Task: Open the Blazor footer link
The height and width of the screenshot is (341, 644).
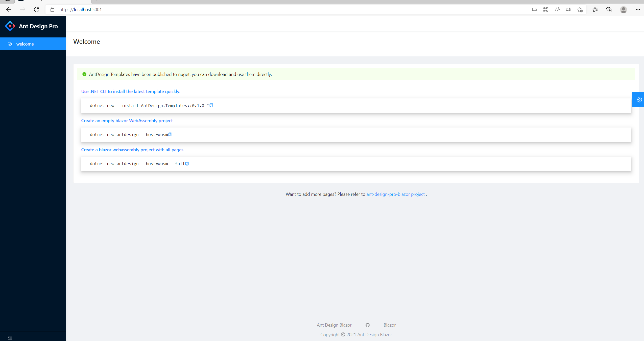Action: click(x=390, y=325)
